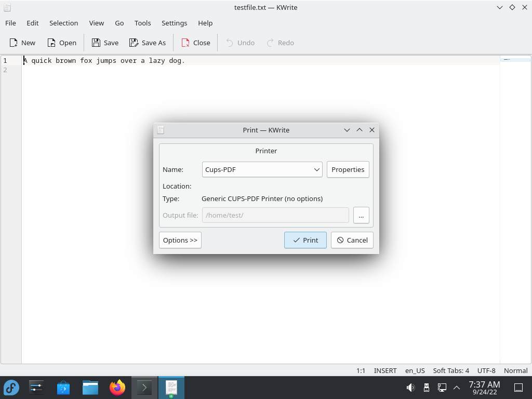Open the Go menu
This screenshot has height=399, width=532.
[x=119, y=23]
